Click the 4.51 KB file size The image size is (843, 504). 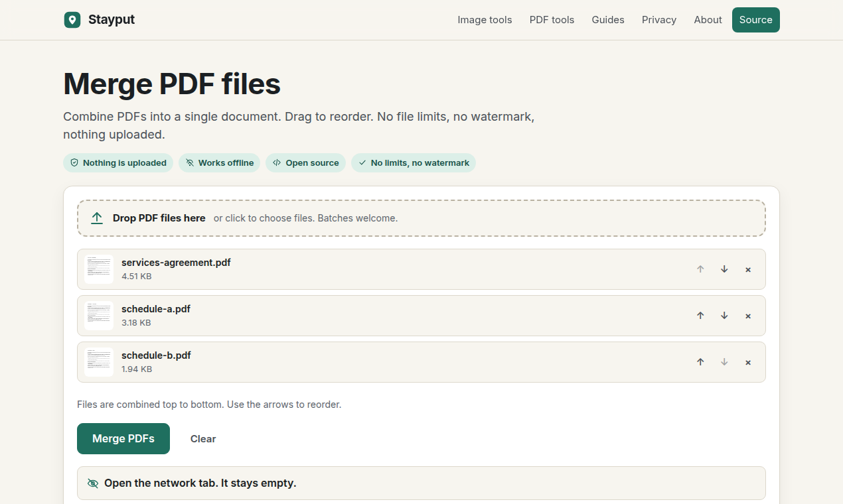coord(137,277)
